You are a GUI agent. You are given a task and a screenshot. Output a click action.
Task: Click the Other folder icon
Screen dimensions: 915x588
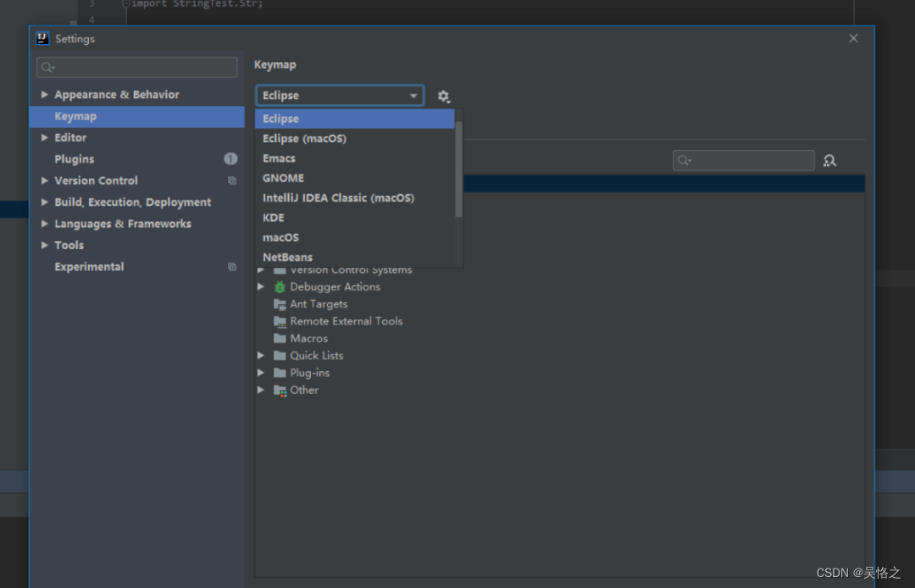coord(280,391)
